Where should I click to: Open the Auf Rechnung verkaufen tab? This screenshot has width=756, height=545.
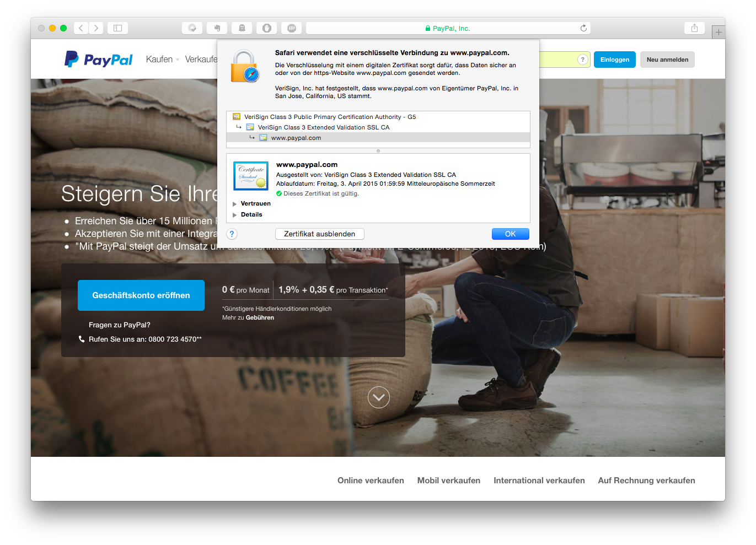click(647, 481)
